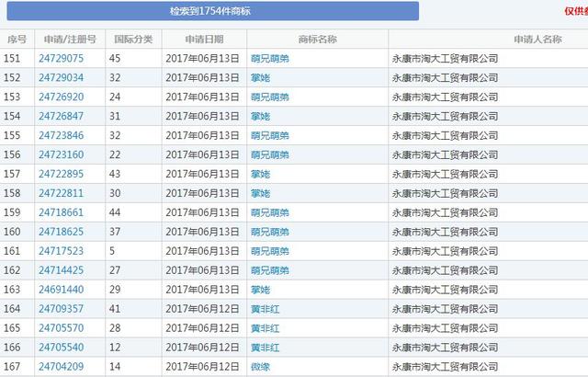
Task: Click the 申请/注册号 column header
Action: pyautogui.click(x=66, y=40)
